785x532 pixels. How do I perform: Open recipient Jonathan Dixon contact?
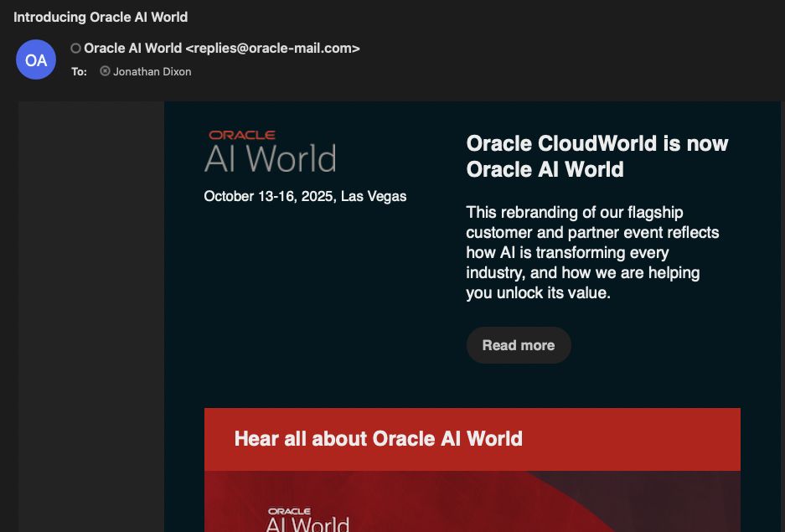pyautogui.click(x=152, y=71)
